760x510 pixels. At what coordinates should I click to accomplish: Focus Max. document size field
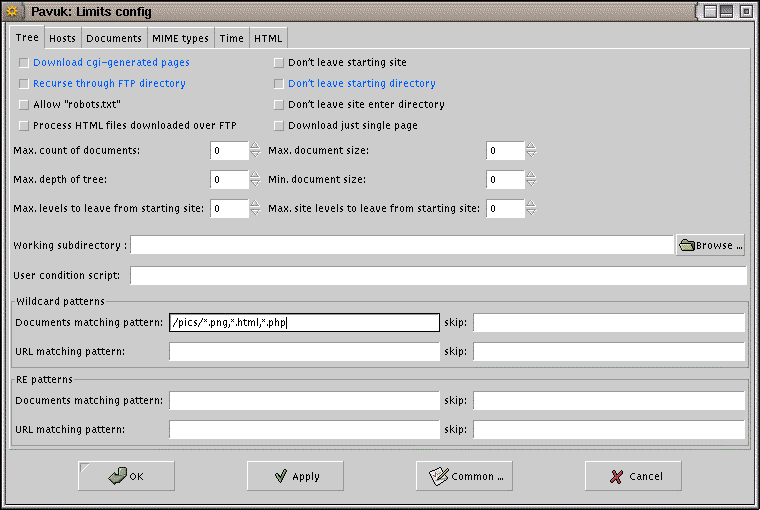(x=506, y=150)
